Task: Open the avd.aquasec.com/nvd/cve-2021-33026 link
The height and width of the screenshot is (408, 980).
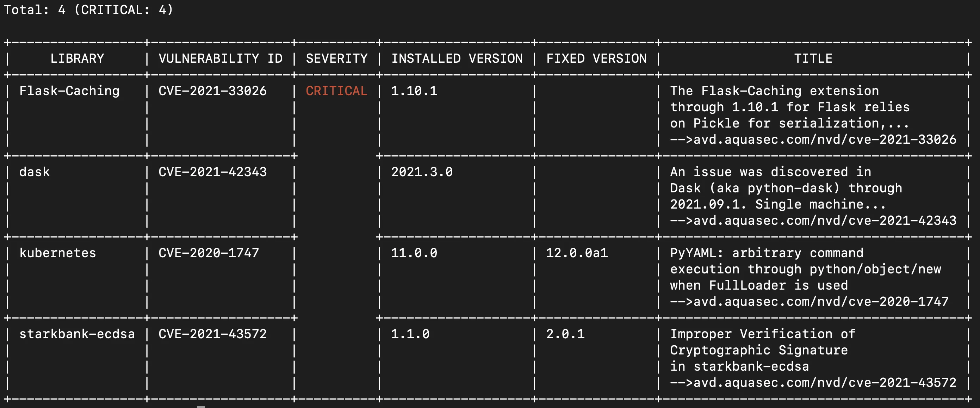Action: pyautogui.click(x=825, y=139)
